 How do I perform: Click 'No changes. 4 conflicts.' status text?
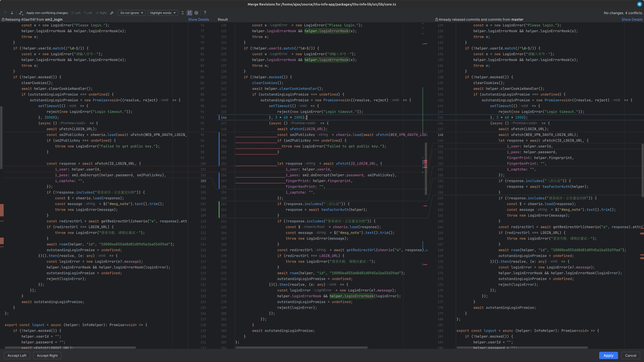pos(623,13)
